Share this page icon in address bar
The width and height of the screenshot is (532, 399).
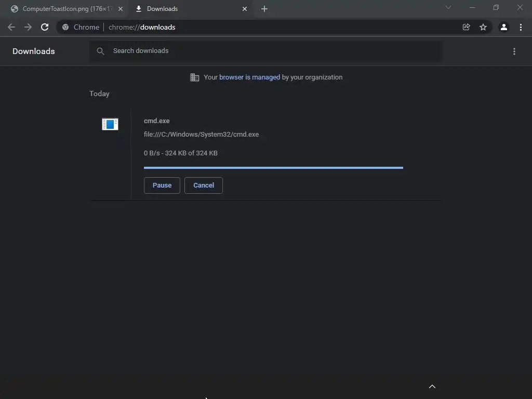pos(466,27)
